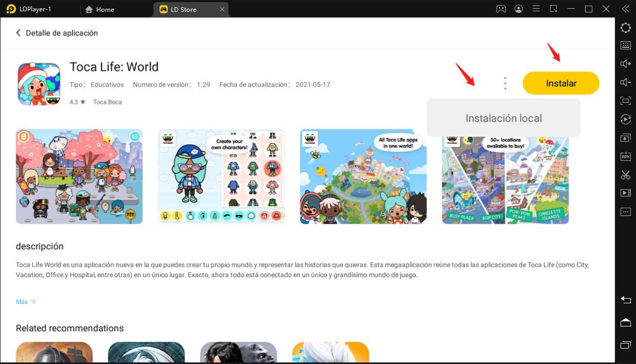
Task: Open the gamepad icon in title bar
Action: (501, 9)
